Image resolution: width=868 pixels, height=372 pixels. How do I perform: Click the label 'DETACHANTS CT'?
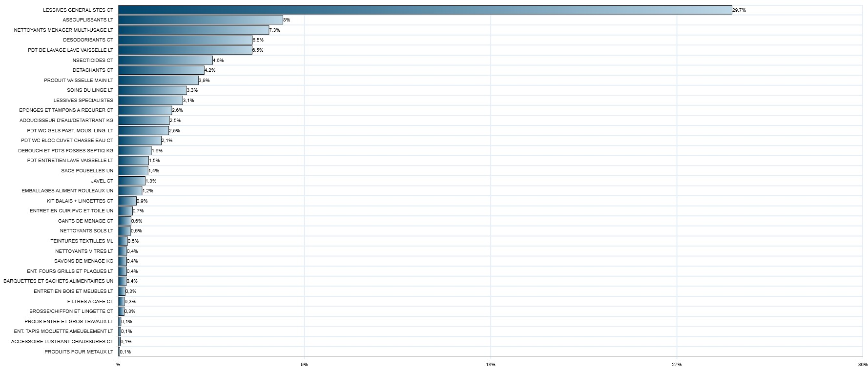click(x=93, y=70)
